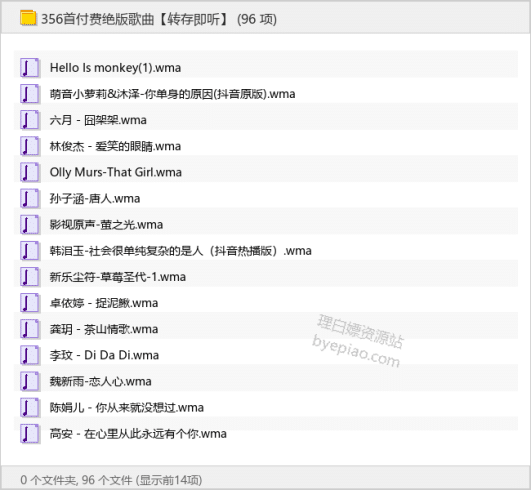Viewport: 531px width, 490px height.
Task: Click the music icon for 林俊杰 file
Action: tap(30, 146)
